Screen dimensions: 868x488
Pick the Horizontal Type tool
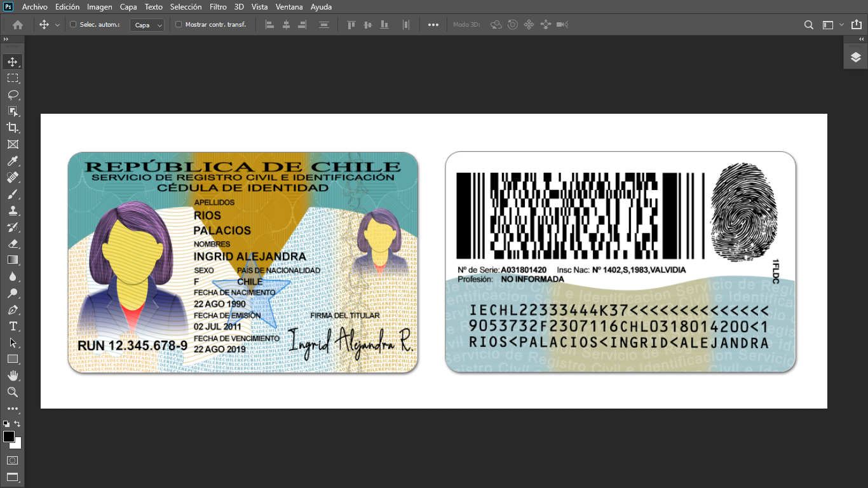click(12, 326)
